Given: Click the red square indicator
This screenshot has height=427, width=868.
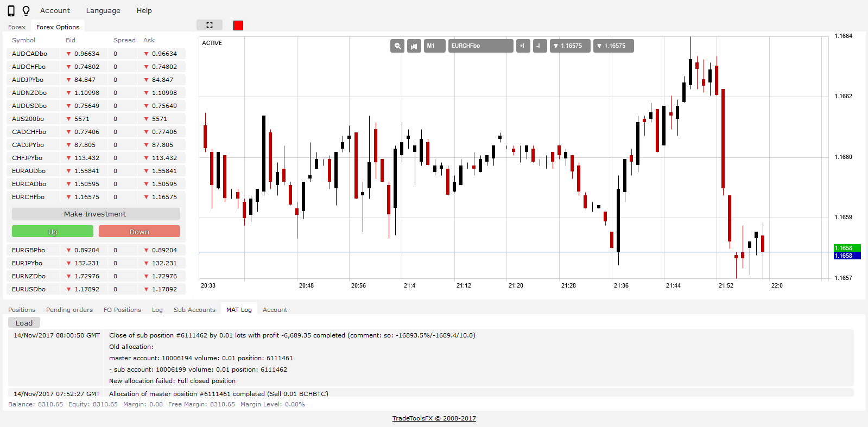Looking at the screenshot, I should click(238, 26).
